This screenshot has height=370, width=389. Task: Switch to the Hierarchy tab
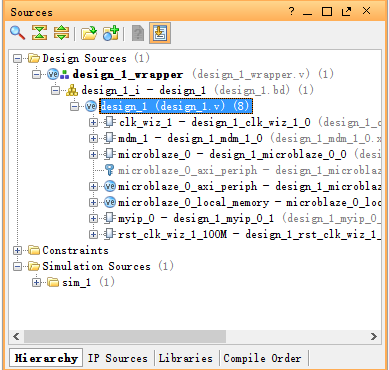(46, 358)
